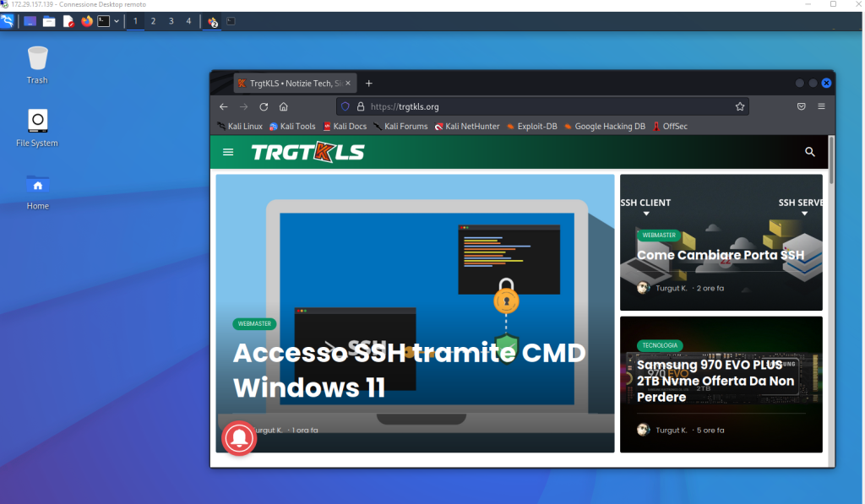This screenshot has height=504, width=865.
Task: Open the tracking protection shield icon
Action: click(345, 107)
